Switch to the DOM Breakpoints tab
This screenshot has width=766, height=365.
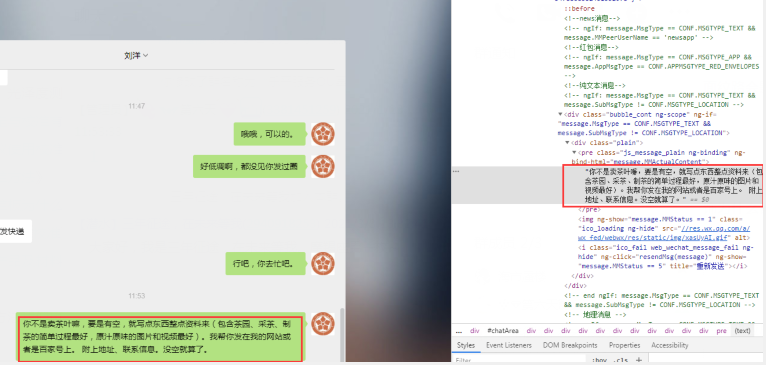[x=570, y=345]
